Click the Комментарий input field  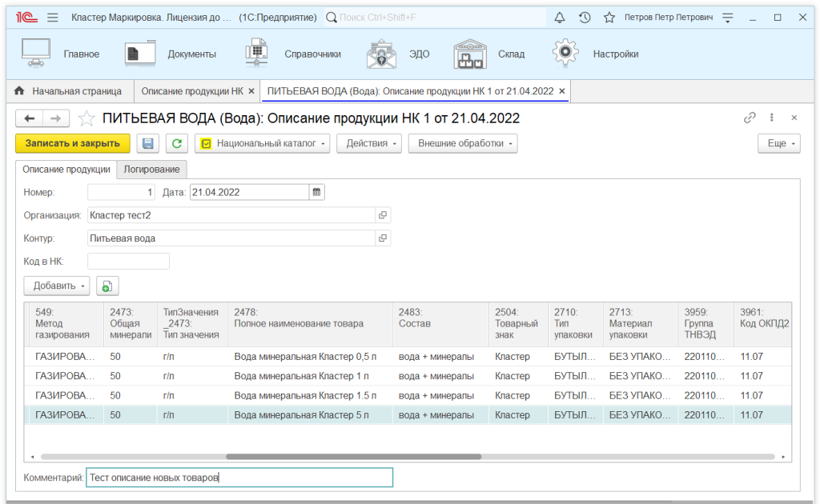(239, 478)
